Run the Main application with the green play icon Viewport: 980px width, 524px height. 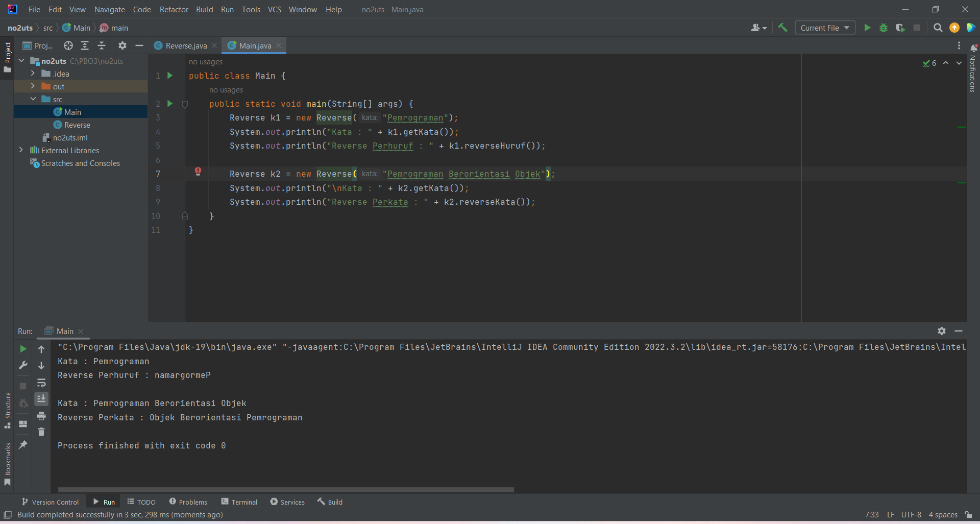[x=868, y=28]
